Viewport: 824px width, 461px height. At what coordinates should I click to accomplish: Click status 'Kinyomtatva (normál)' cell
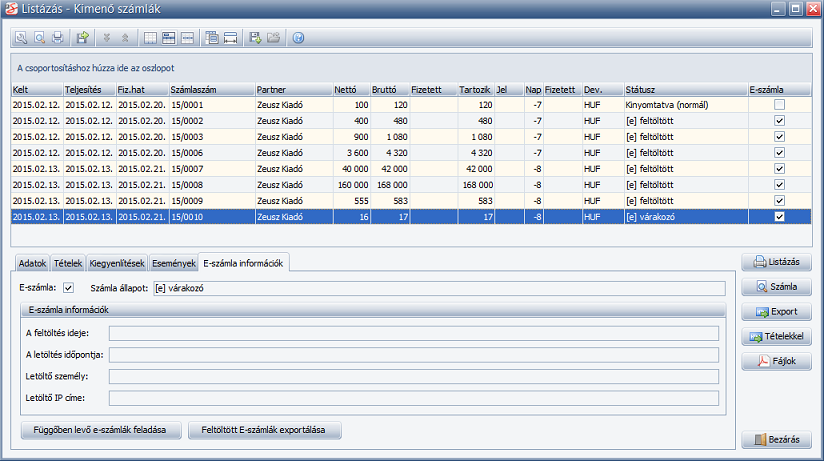pyautogui.click(x=686, y=105)
